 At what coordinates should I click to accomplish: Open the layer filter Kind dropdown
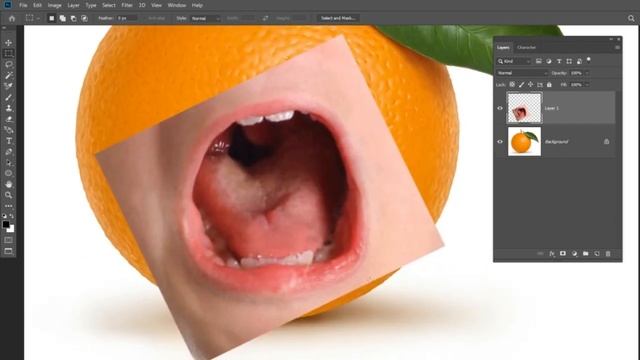514,61
